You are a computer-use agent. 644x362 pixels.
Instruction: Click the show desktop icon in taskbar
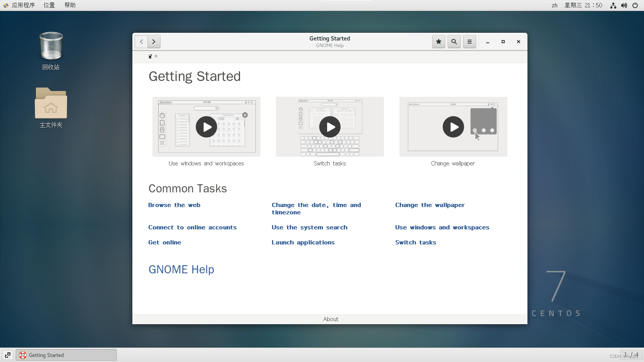pos(8,355)
